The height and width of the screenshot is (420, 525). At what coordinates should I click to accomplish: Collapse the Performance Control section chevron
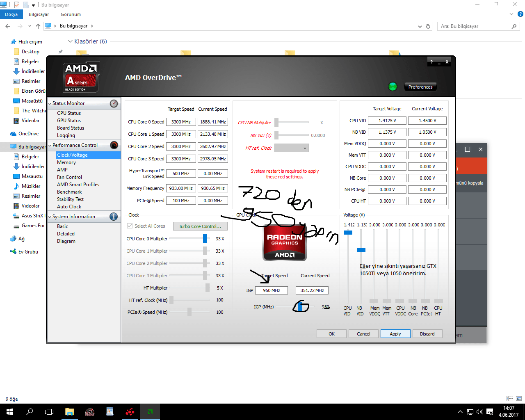point(50,145)
